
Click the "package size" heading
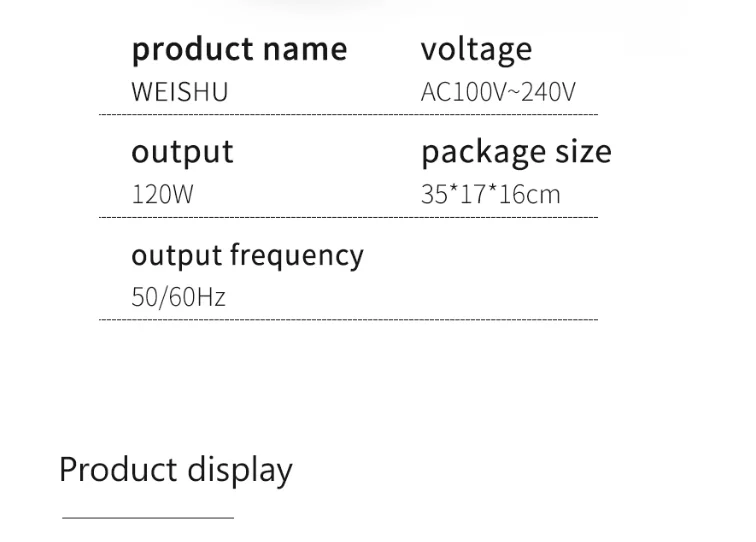(516, 152)
